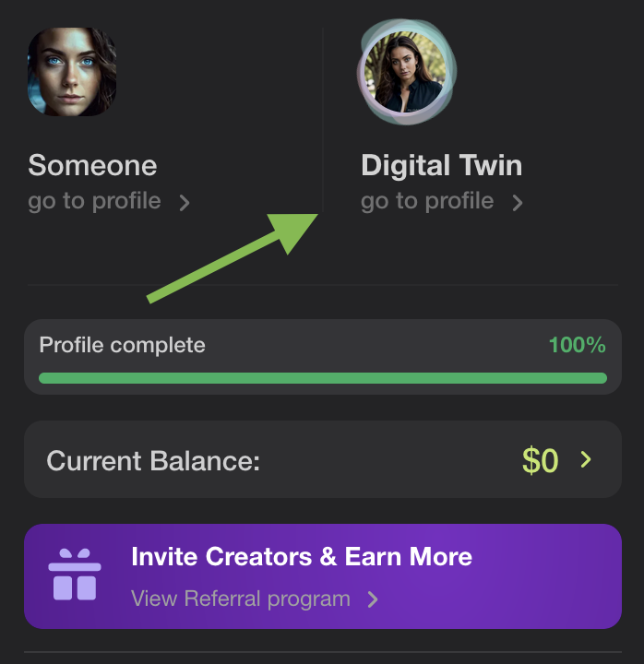Click the 100% completion value

coord(577,345)
